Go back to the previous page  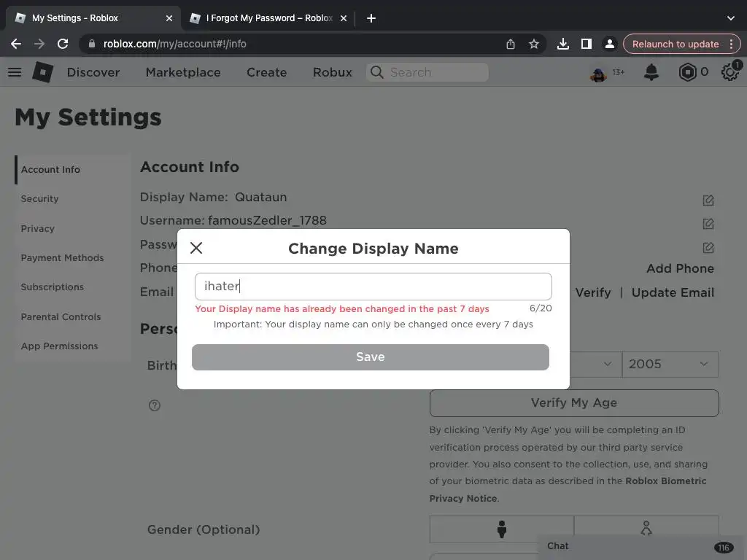pyautogui.click(x=16, y=44)
